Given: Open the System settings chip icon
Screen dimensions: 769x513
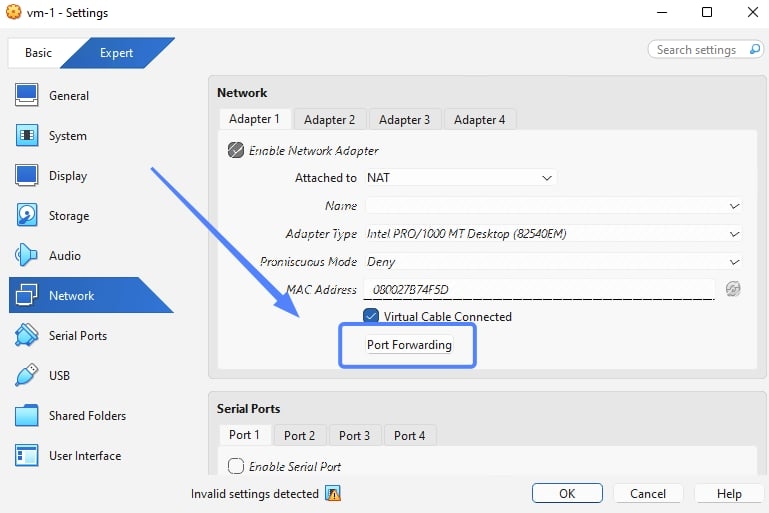Looking at the screenshot, I should click(x=26, y=135).
